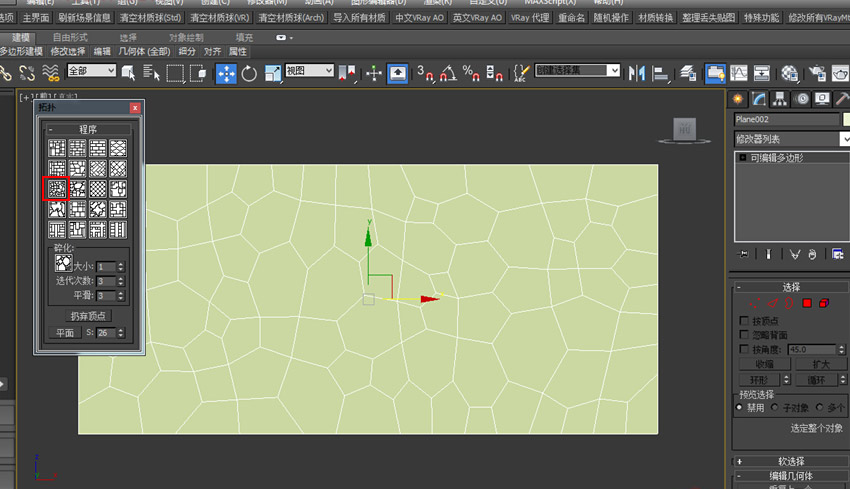Switch to the Motion panel icon
The image size is (852, 489).
point(802,99)
